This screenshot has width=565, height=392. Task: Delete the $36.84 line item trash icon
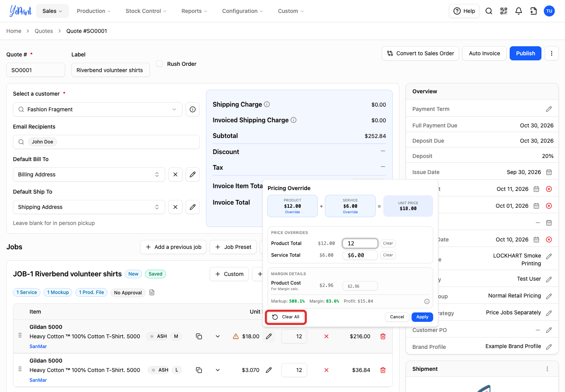pos(383,370)
